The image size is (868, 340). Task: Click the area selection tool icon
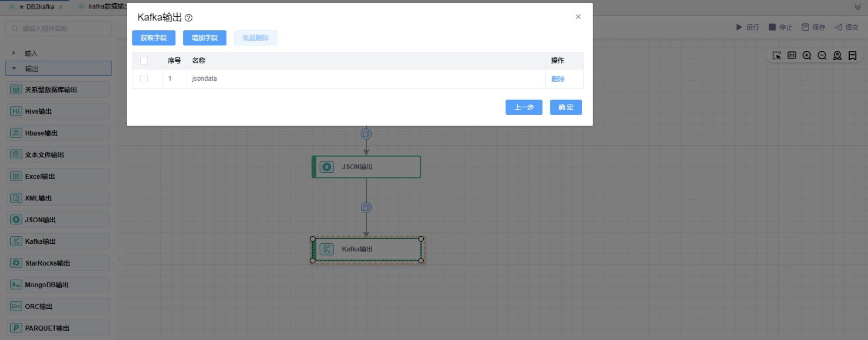776,56
